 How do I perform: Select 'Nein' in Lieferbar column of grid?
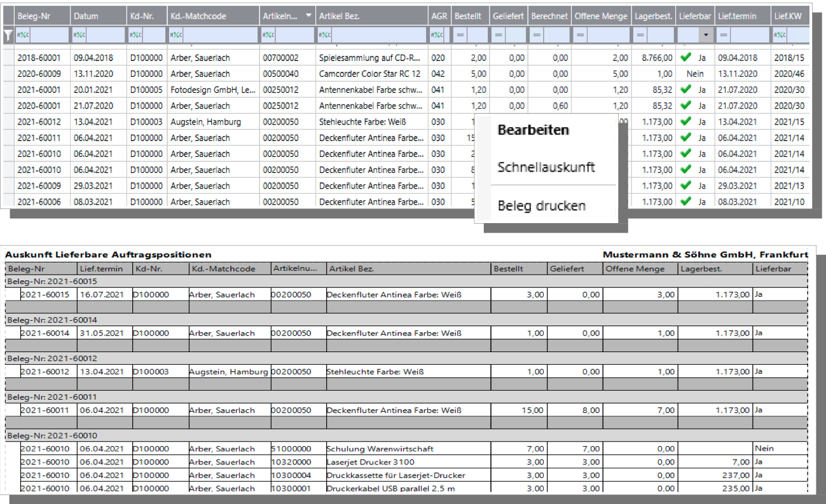click(695, 74)
